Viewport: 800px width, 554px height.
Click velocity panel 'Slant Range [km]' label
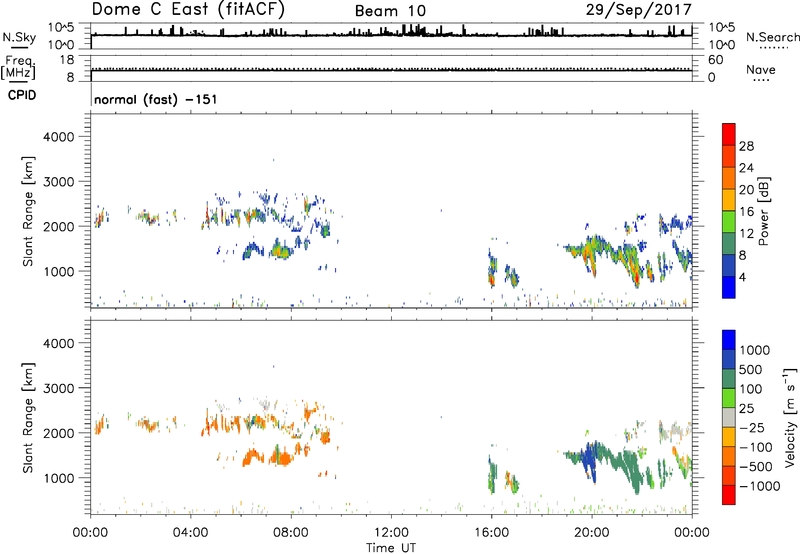(x=28, y=418)
